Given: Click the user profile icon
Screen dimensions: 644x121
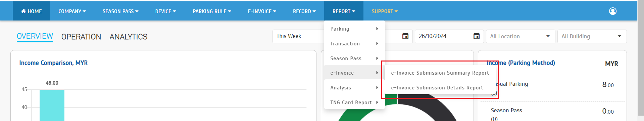Looking at the screenshot, I should [x=613, y=11].
